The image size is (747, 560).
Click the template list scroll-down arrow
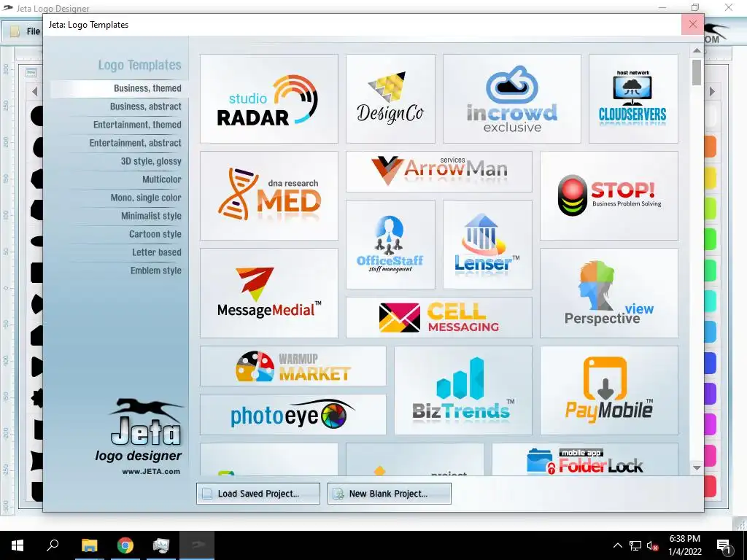(697, 468)
